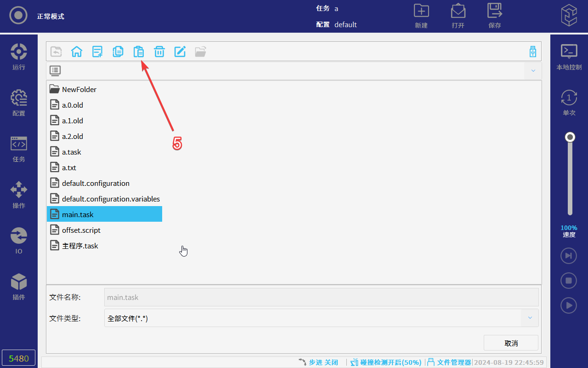Click the copy file toolbar icon
Image resolution: width=588 pixels, height=368 pixels.
[x=118, y=52]
